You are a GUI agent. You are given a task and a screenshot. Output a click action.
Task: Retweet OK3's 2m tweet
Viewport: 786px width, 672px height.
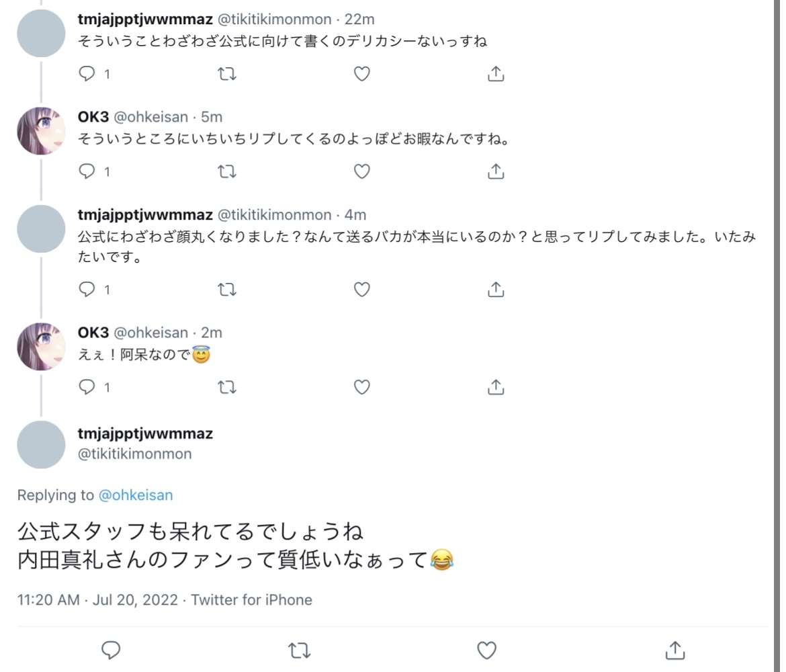point(228,386)
